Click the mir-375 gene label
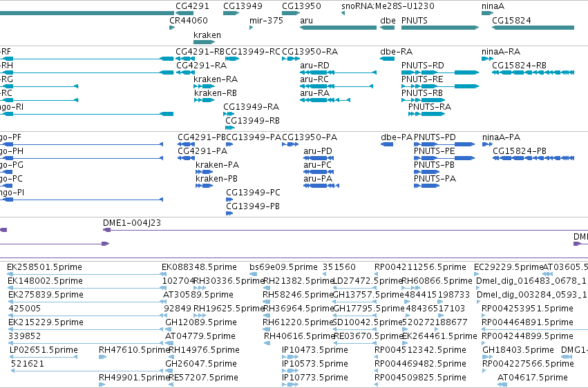This screenshot has width=588, height=388. tap(266, 20)
